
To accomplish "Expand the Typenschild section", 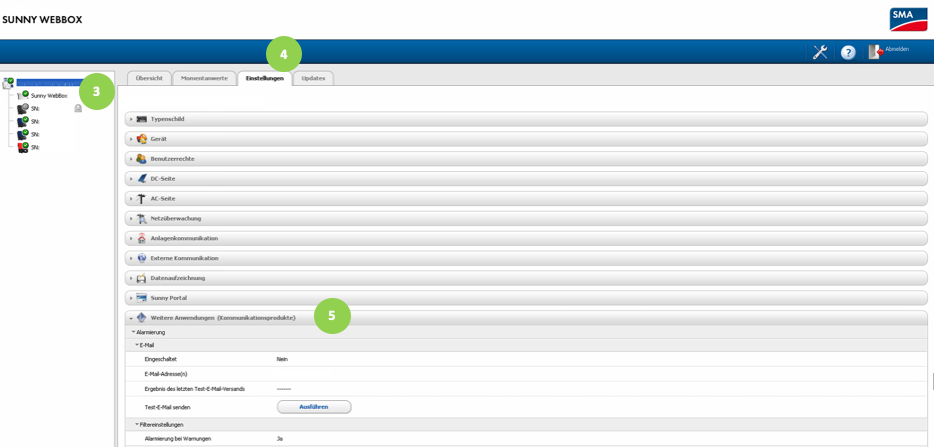I will tap(131, 119).
